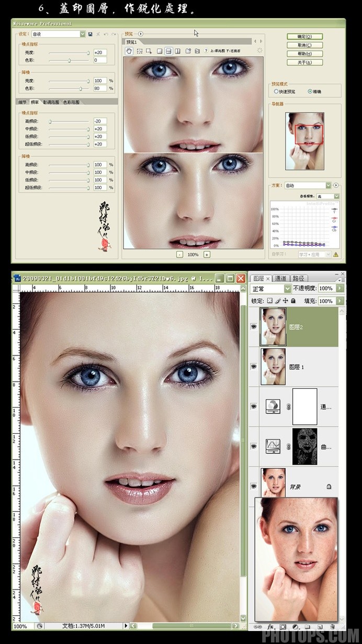Toggle lock transparent pixels in layers panel
Viewport: 362px width, 644px height.
(x=270, y=301)
